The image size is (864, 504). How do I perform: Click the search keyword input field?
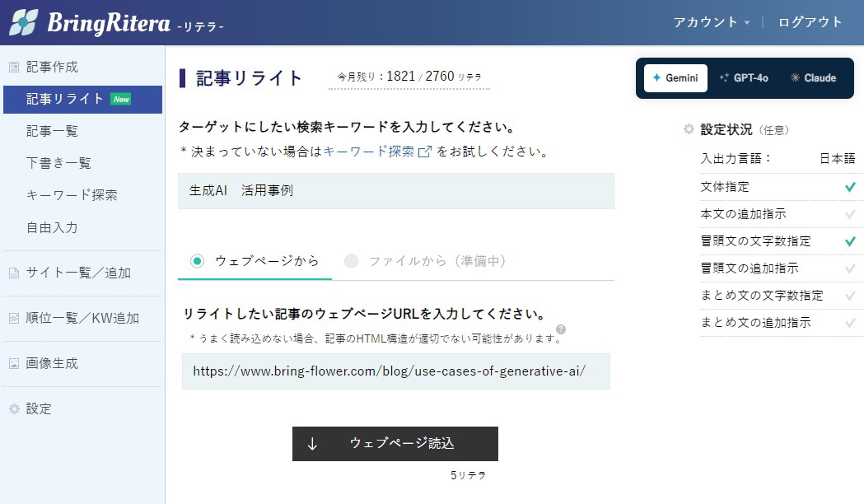coord(395,191)
